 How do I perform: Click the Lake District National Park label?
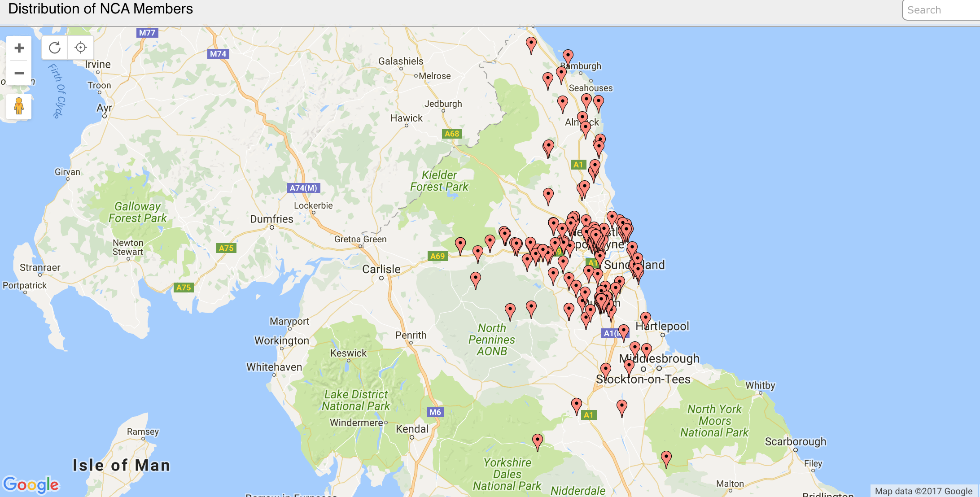pyautogui.click(x=356, y=400)
